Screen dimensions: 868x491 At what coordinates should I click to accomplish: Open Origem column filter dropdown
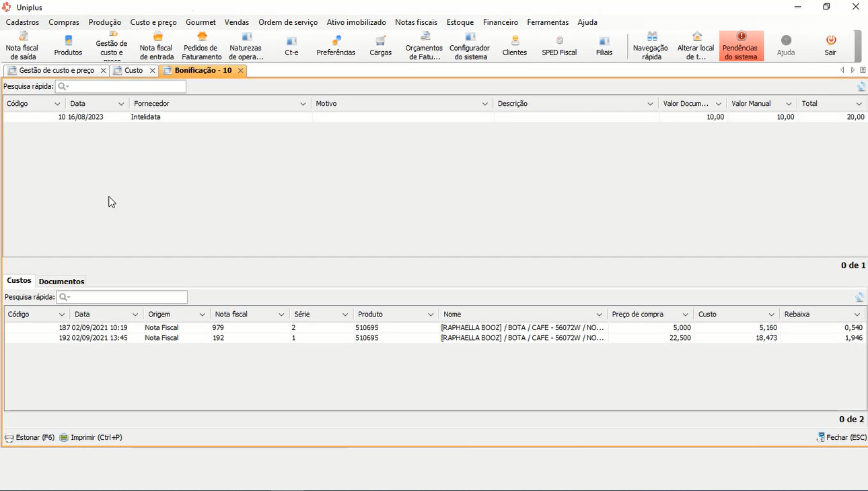click(202, 315)
